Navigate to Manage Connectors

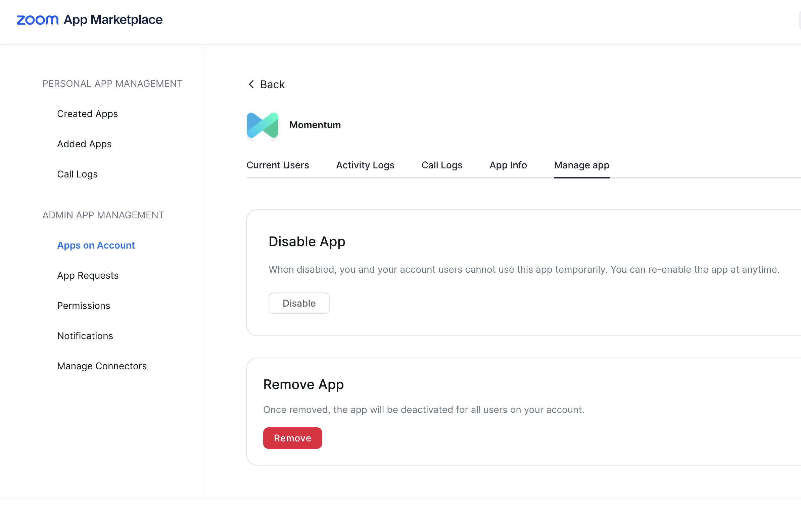pos(102,366)
